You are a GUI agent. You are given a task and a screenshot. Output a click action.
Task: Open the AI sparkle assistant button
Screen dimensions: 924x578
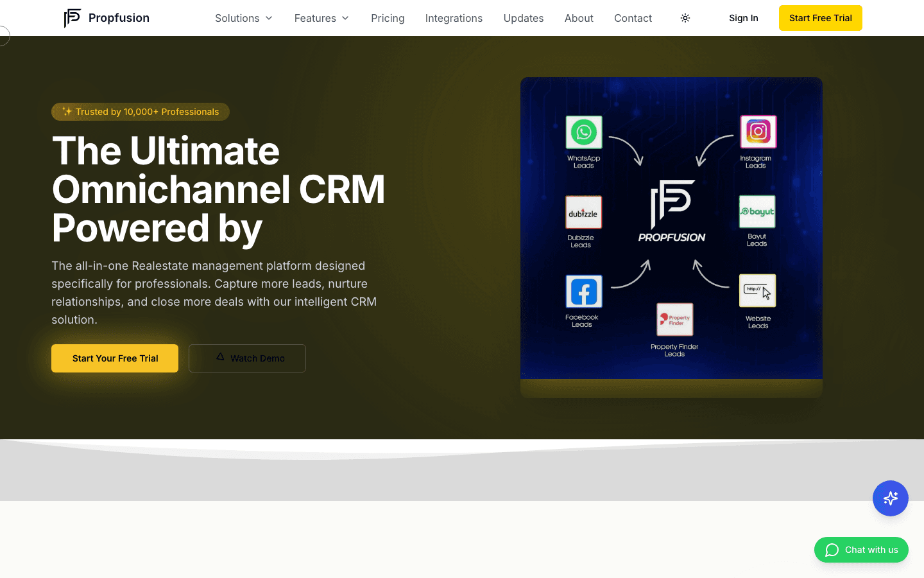[x=891, y=498]
